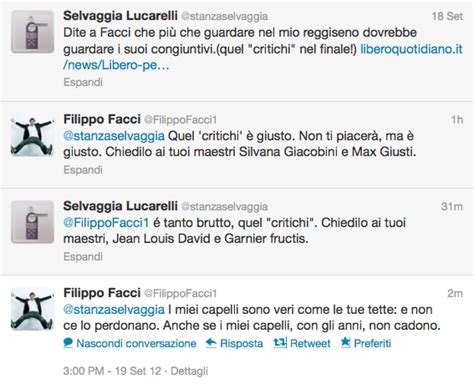Open Filippo Facci's avatar in the 1h tweet
Screen dimensions: 474x389
[x=32, y=136]
